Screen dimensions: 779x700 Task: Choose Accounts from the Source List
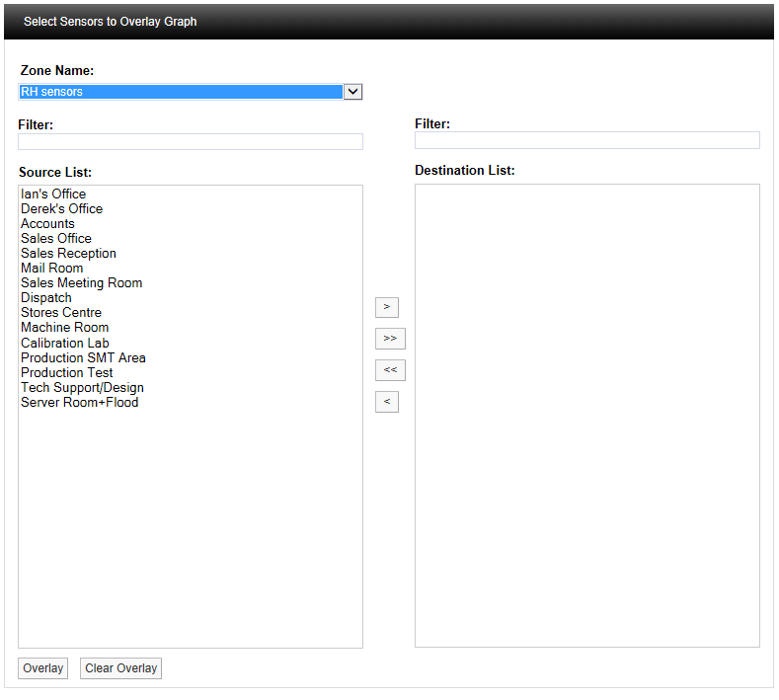click(x=47, y=224)
